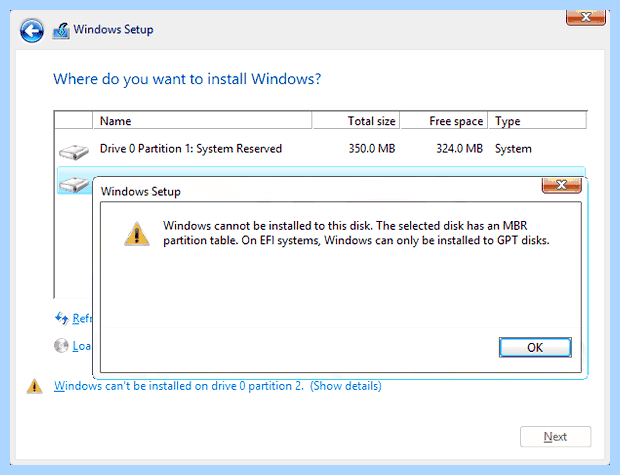This screenshot has height=475, width=620.
Task: Click the Refresh arrows icon
Action: tap(62, 318)
